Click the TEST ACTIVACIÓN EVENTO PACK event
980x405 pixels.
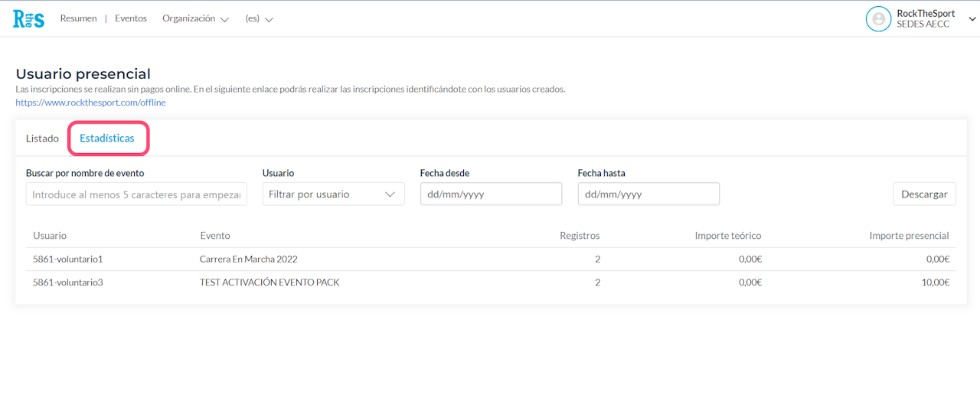[269, 283]
